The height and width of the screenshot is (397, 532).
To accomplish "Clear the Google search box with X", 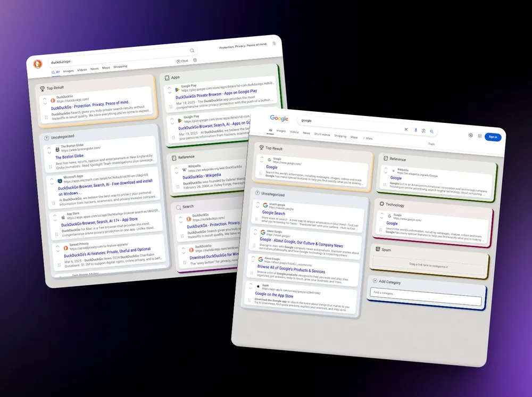I will pos(406,129).
